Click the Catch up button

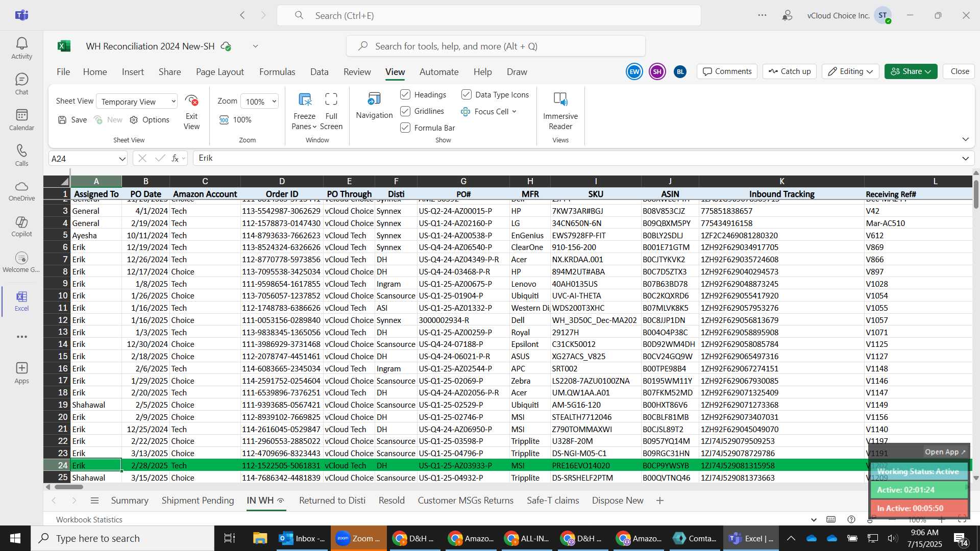pyautogui.click(x=790, y=71)
